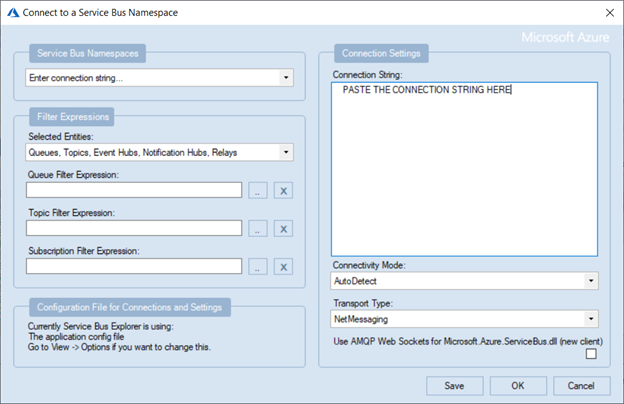Confirm with the OK button

click(x=518, y=386)
